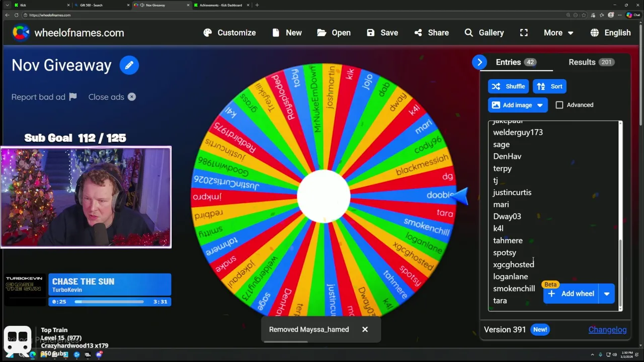Reload the page icon
This screenshot has width=644, height=362.
(x=17, y=15)
